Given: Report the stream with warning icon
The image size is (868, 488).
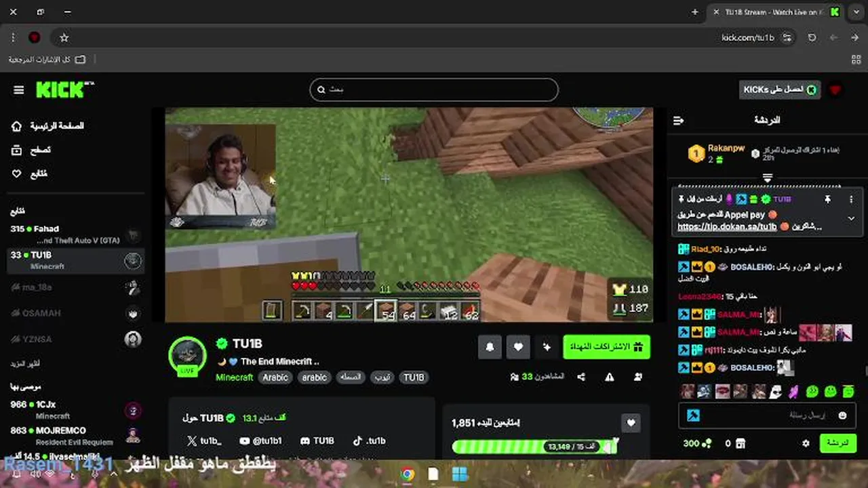Looking at the screenshot, I should [610, 377].
